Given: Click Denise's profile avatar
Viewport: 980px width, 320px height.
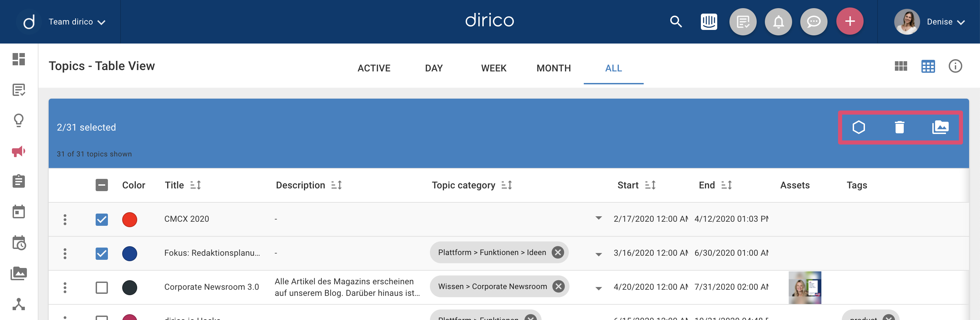Looking at the screenshot, I should tap(907, 22).
